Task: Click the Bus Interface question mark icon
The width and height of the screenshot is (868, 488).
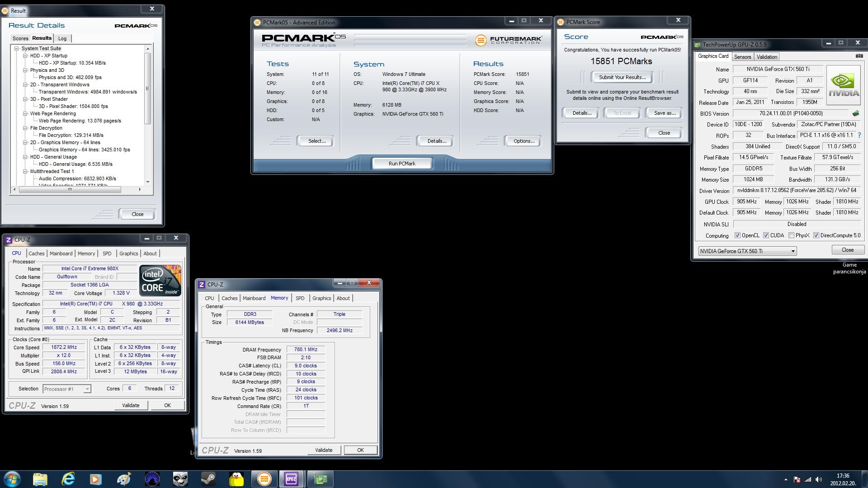Action: (x=859, y=135)
